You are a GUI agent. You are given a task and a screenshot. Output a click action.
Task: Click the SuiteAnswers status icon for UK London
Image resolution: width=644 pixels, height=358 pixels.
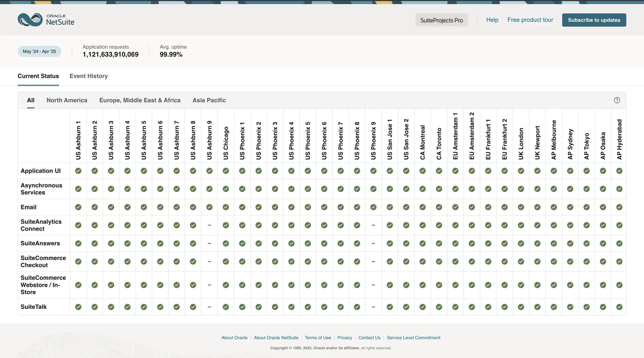pos(521,243)
